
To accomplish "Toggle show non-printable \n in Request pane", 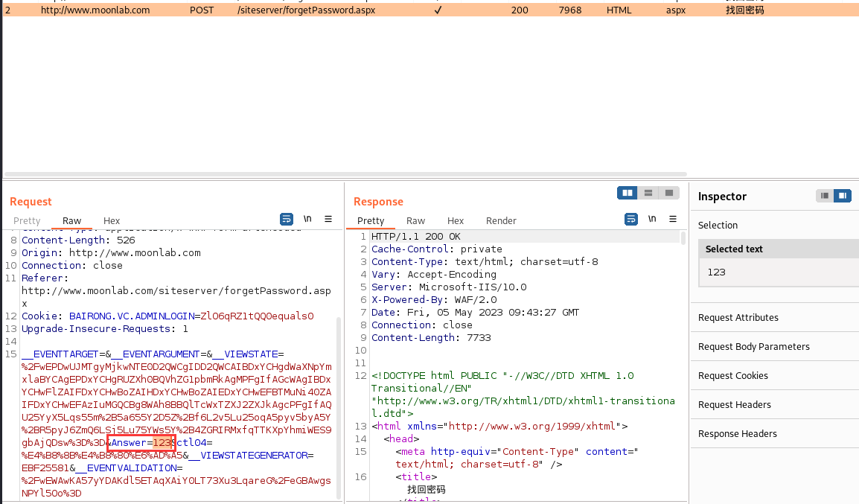I will coord(307,219).
